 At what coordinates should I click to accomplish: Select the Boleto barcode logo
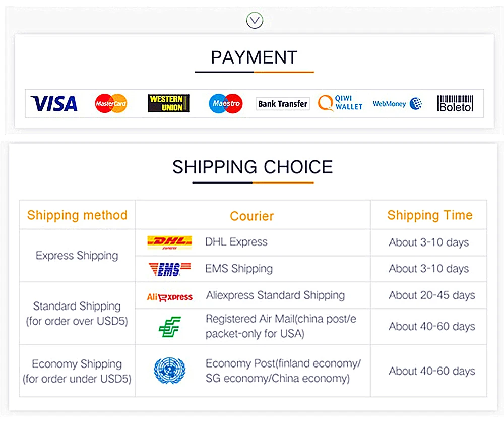click(x=455, y=103)
